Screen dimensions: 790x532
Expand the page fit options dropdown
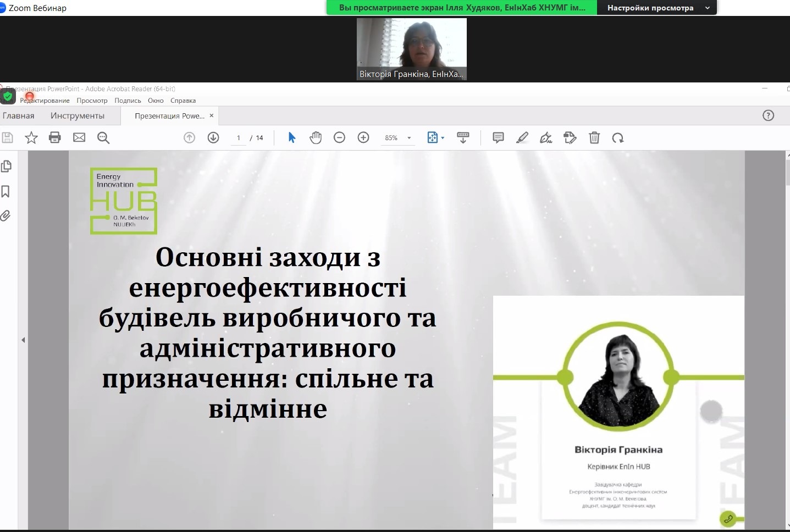[x=443, y=138]
